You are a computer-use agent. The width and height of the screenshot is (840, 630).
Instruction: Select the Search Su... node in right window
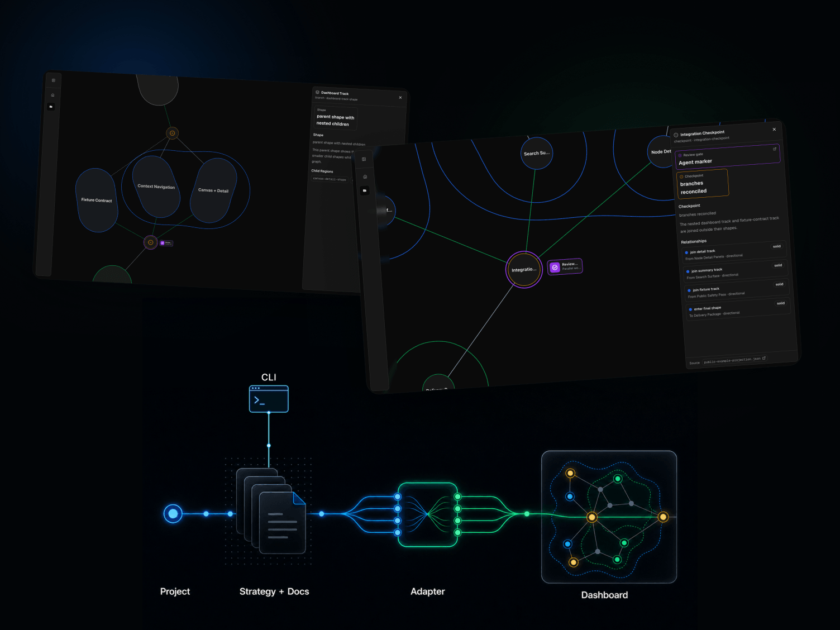[537, 153]
